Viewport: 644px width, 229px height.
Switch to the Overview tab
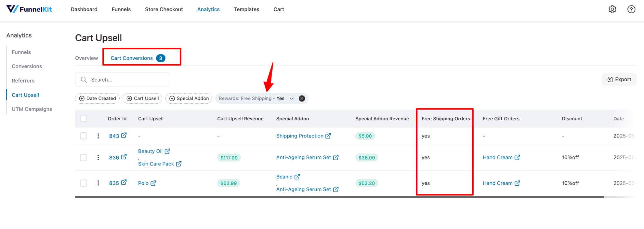tap(86, 58)
